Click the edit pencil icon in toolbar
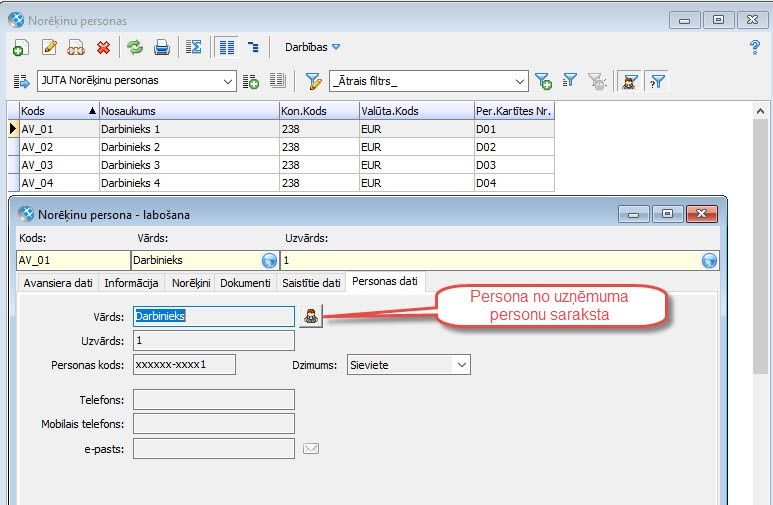The image size is (773, 505). click(x=49, y=47)
